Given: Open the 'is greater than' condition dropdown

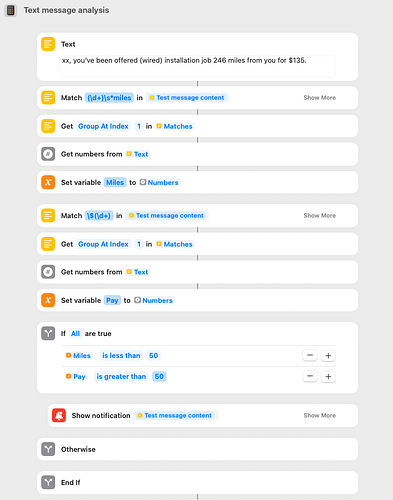Looking at the screenshot, I should (121, 377).
